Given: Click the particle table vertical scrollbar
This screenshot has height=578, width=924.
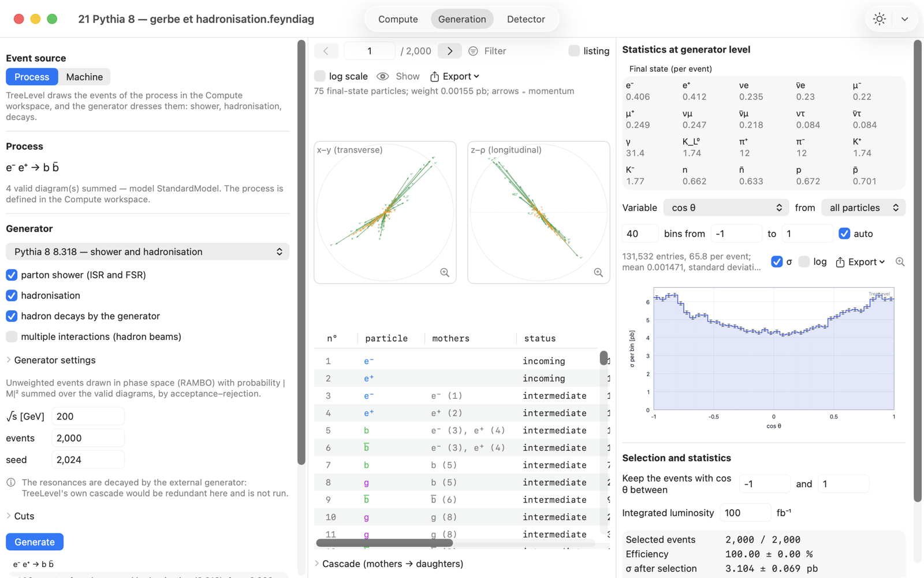Looking at the screenshot, I should (603, 358).
